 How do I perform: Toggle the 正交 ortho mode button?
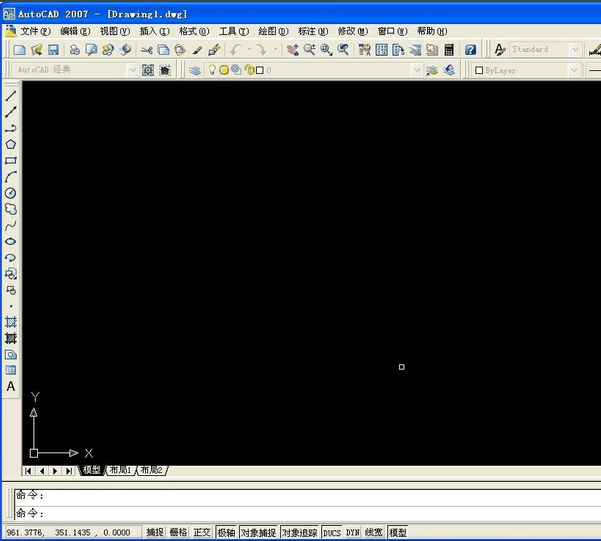(202, 532)
